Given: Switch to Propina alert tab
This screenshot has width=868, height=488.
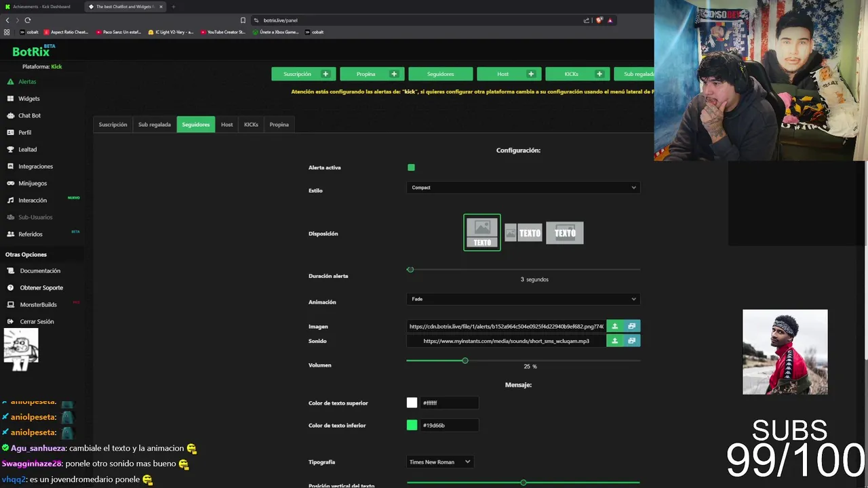Looking at the screenshot, I should [x=279, y=125].
